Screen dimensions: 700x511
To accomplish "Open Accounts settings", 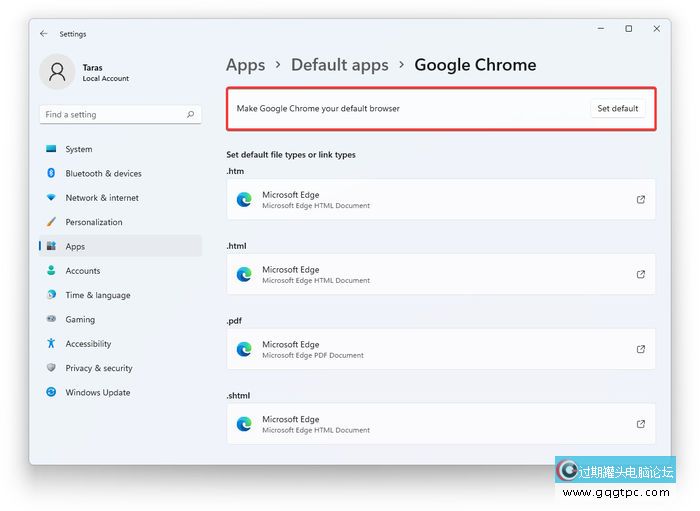I will click(121, 270).
